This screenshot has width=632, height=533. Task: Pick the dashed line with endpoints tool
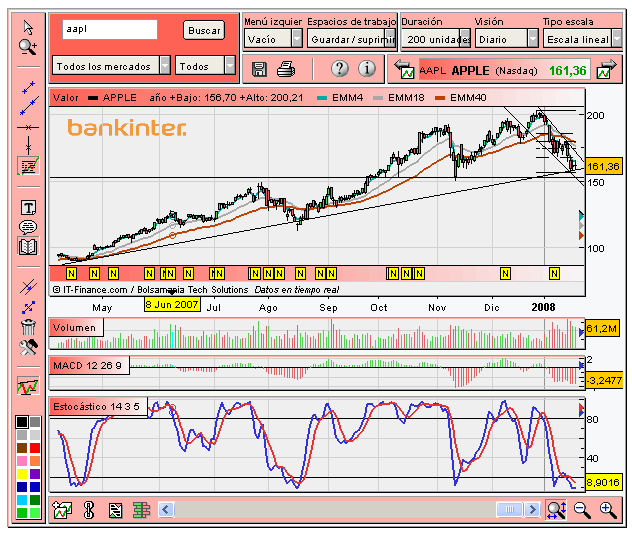pyautogui.click(x=28, y=307)
